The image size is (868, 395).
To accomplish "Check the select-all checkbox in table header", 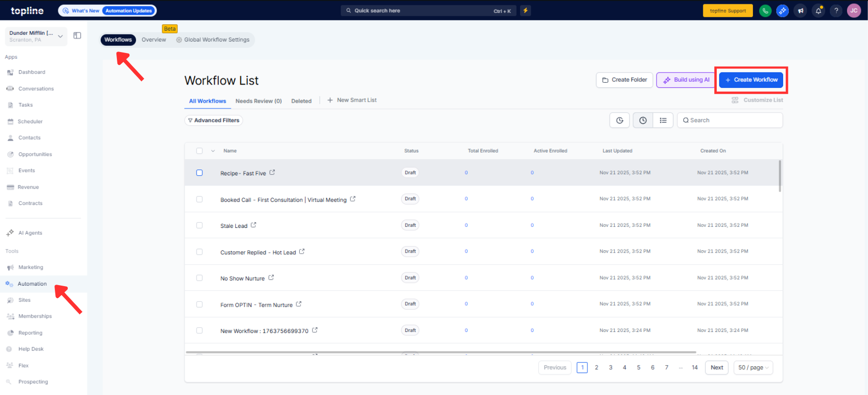I will pyautogui.click(x=199, y=151).
